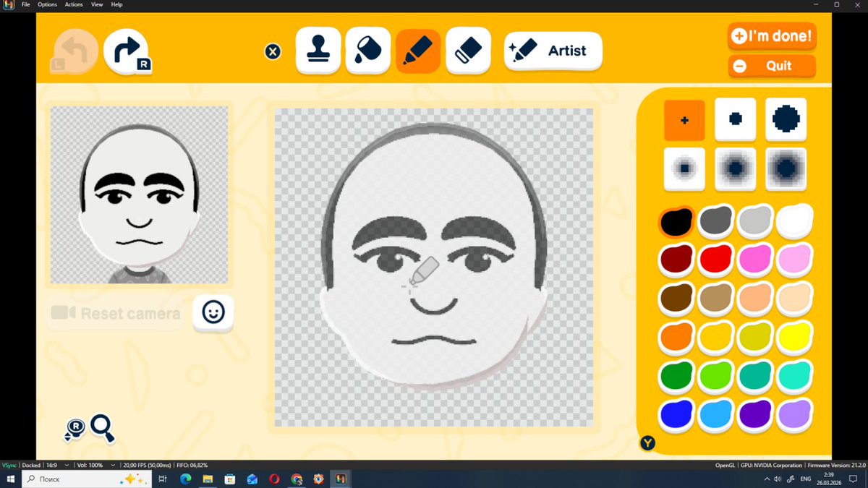Select the smallest hard brush size
Screen dimensions: 868x488
pyautogui.click(x=684, y=120)
